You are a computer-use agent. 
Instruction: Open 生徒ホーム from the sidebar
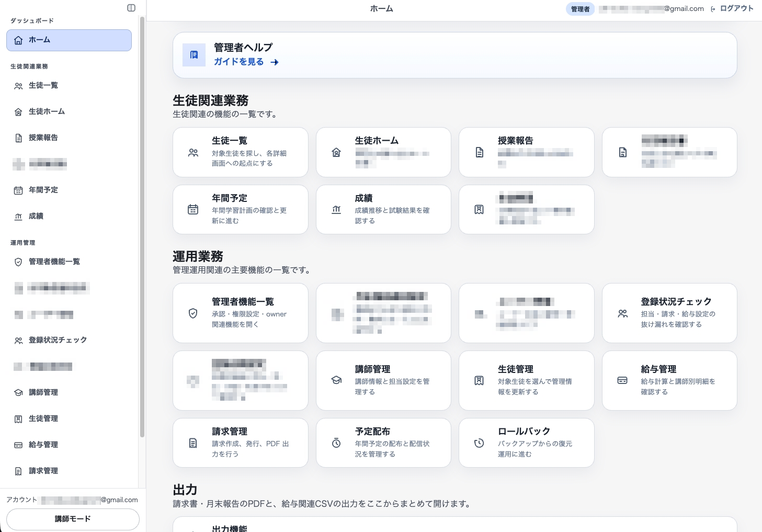[x=69, y=112]
